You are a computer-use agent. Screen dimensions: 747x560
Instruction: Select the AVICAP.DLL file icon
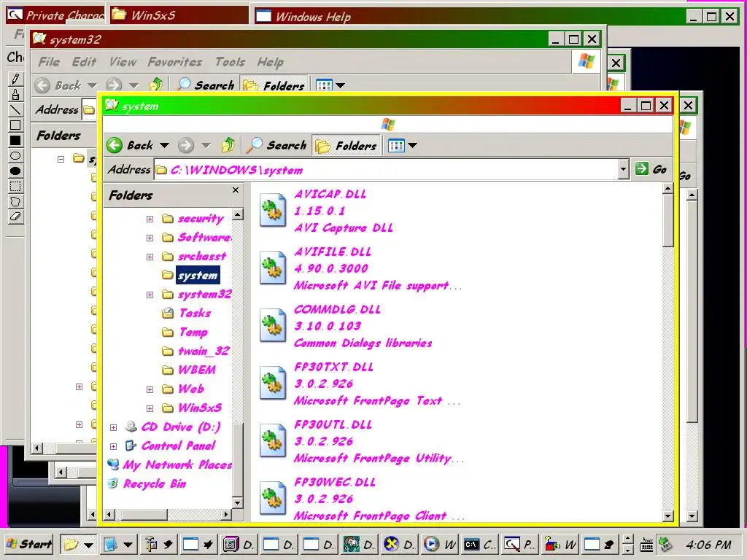(273, 209)
